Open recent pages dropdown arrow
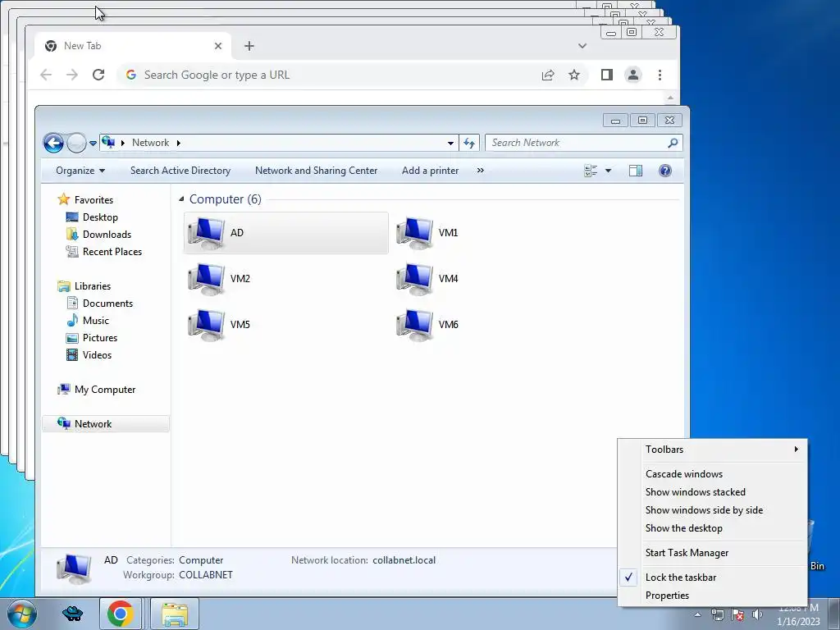840x630 pixels. click(x=93, y=143)
